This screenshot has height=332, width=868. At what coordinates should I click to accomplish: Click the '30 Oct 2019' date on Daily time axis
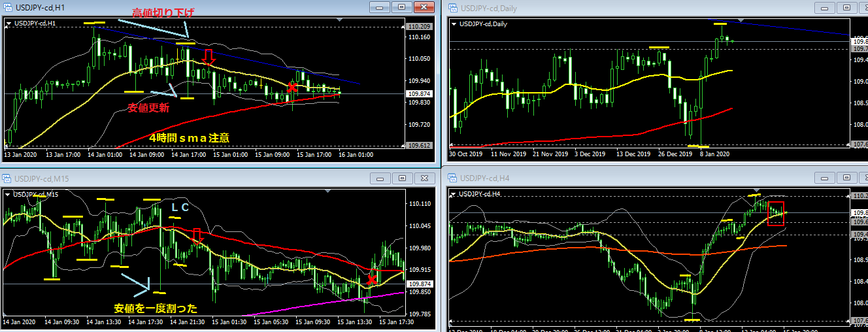click(x=467, y=155)
